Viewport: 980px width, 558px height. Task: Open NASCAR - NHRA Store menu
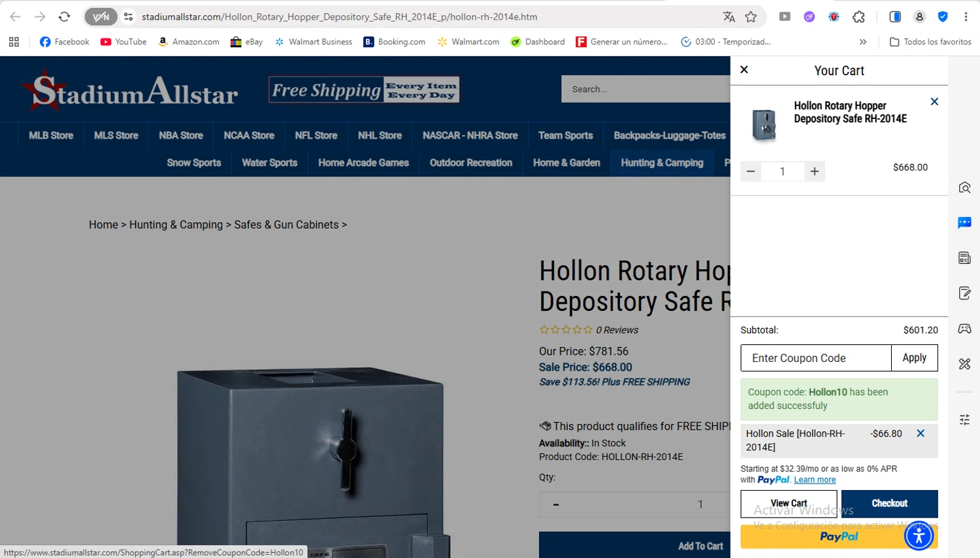click(470, 135)
